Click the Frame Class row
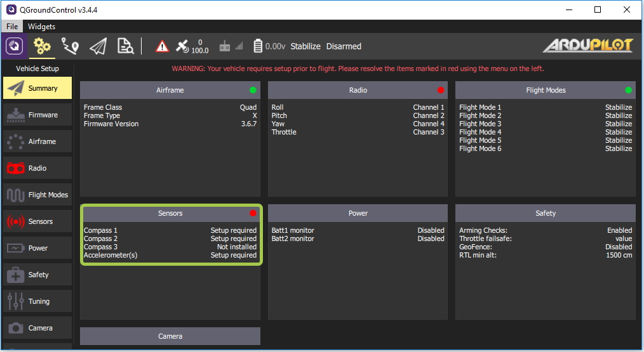 [x=170, y=107]
